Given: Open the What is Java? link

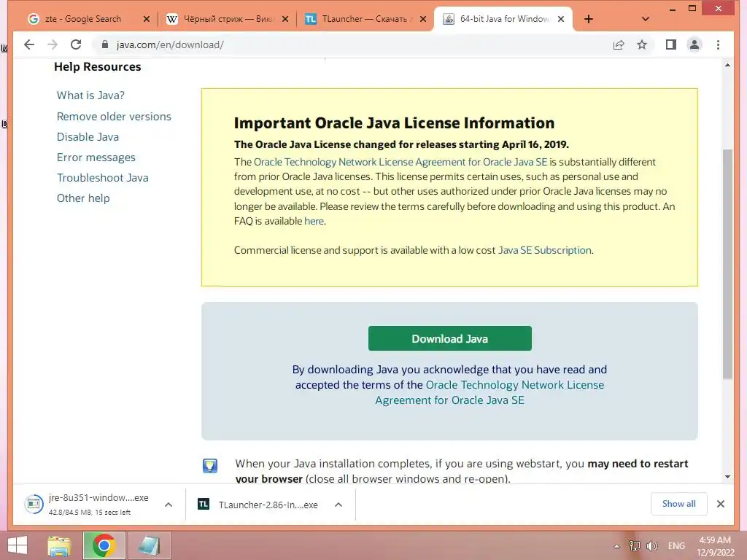Looking at the screenshot, I should 90,96.
